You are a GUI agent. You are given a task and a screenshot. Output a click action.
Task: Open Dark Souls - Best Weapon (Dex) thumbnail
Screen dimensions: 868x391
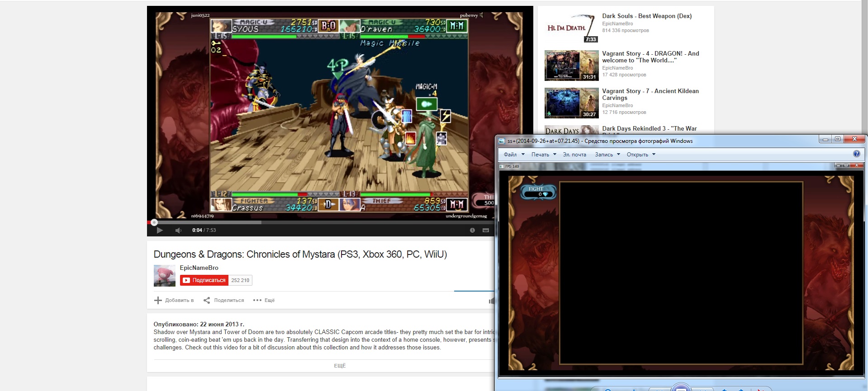[572, 28]
